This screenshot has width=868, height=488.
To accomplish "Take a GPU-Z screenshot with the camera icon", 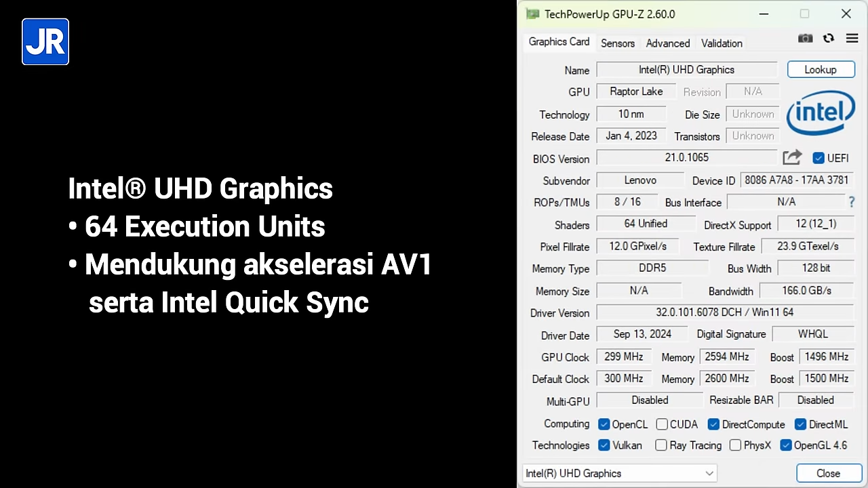I will 805,39.
